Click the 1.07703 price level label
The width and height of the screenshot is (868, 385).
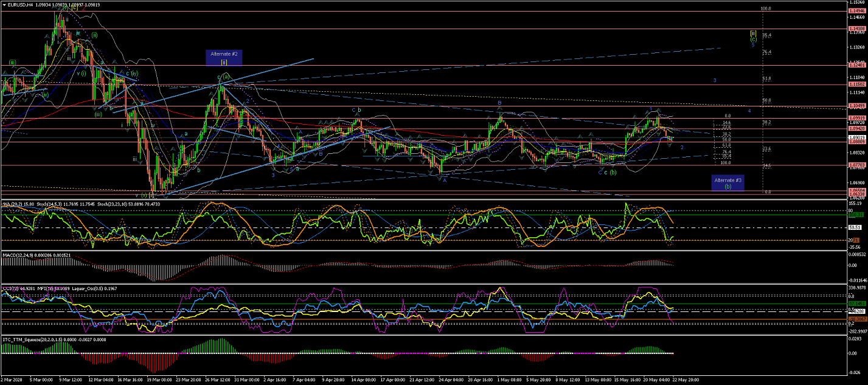pyautogui.click(x=858, y=165)
